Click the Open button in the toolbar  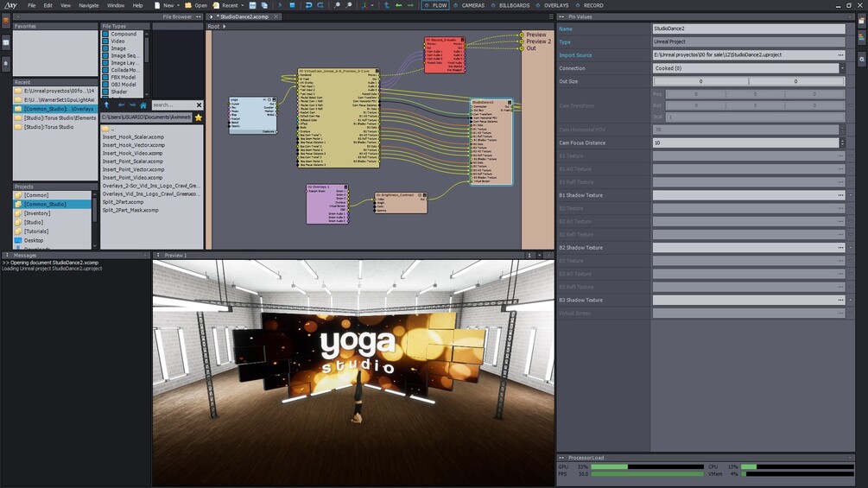[x=196, y=5]
